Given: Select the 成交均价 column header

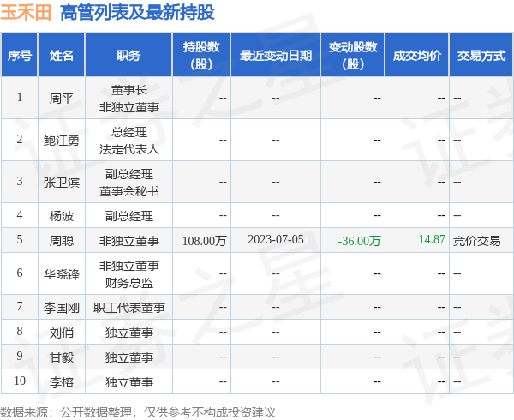Looking at the screenshot, I should coord(416,56).
